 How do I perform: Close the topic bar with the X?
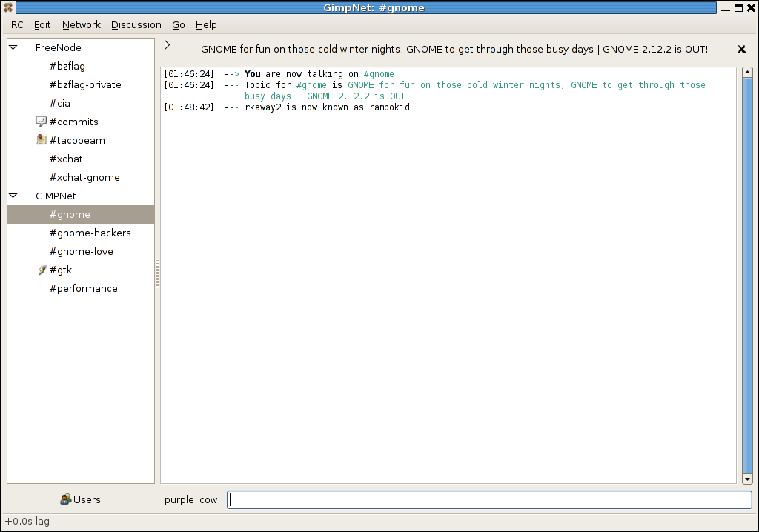pyautogui.click(x=741, y=50)
